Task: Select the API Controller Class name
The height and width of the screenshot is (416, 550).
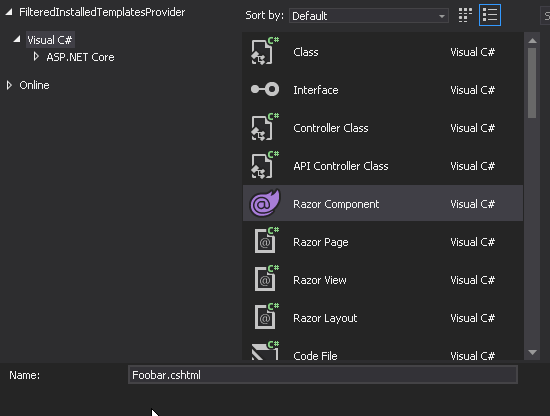Action: (341, 166)
